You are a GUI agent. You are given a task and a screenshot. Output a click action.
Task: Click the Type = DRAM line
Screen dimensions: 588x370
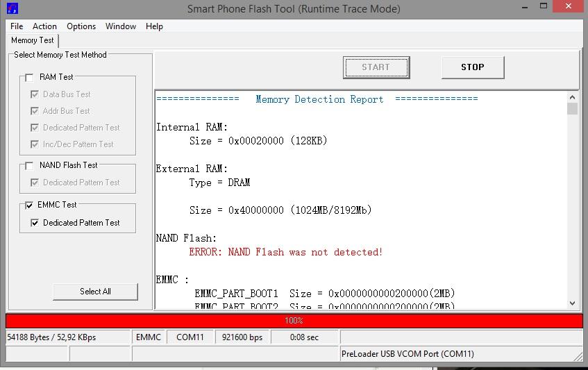(219, 183)
